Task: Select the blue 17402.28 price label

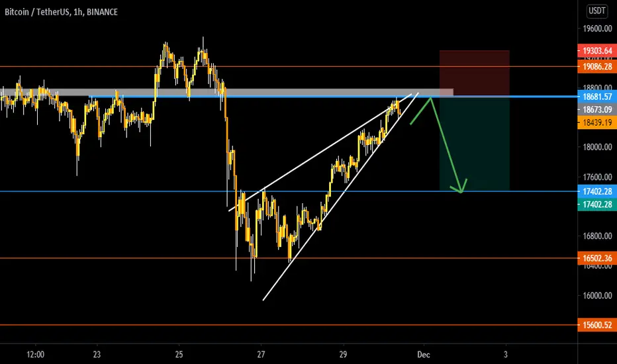Action: (597, 191)
